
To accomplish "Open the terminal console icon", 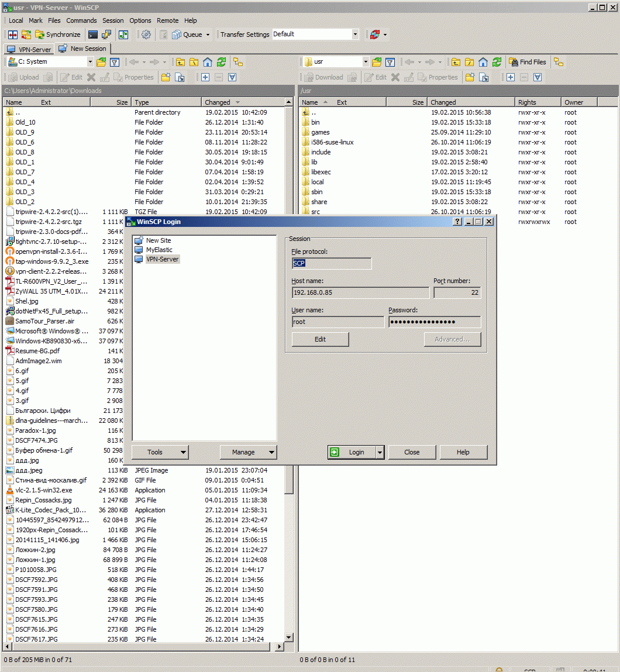I will (92, 35).
